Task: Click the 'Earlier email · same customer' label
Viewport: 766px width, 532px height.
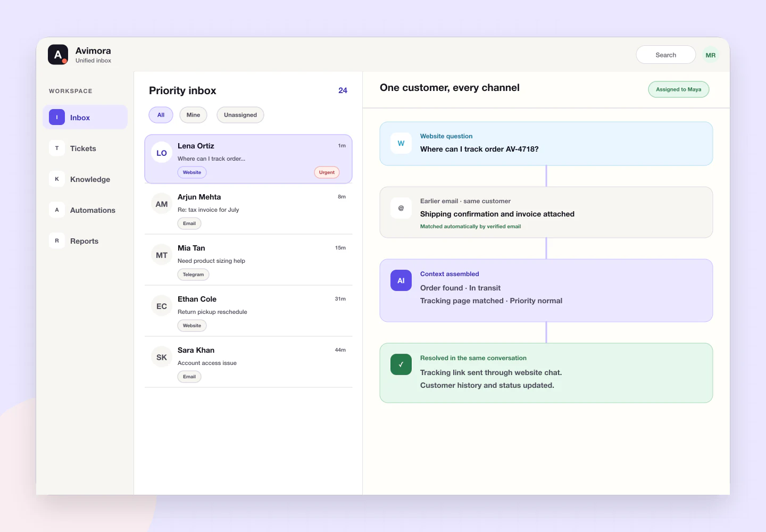Action: click(x=465, y=201)
